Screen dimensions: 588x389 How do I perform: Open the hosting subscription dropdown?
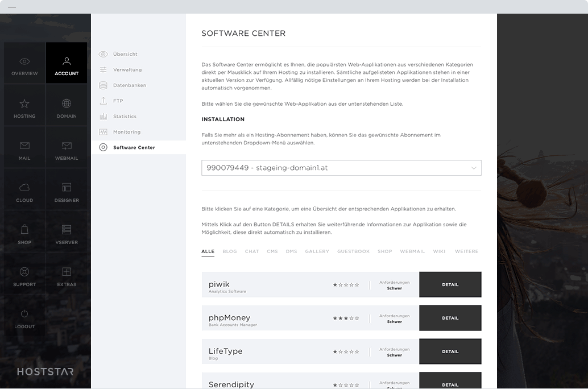[341, 168]
